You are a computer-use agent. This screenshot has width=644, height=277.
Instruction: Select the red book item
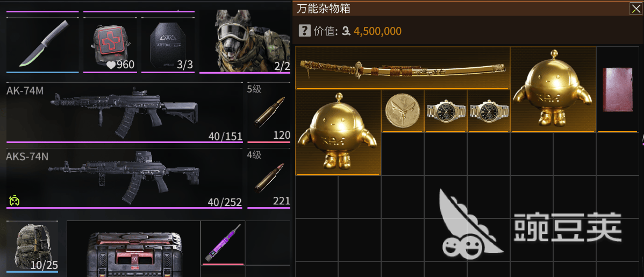(x=617, y=89)
